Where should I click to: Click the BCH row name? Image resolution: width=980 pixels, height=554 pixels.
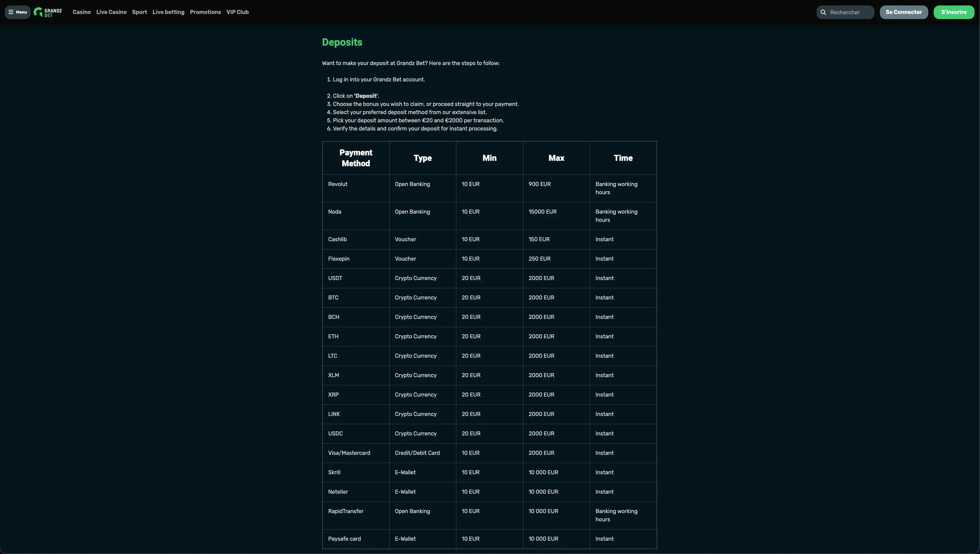[334, 317]
